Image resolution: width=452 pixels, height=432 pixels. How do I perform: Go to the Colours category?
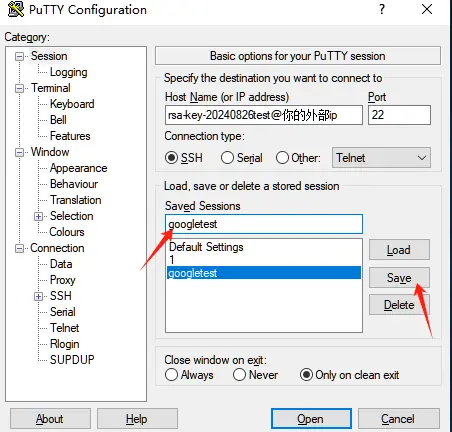click(x=67, y=232)
